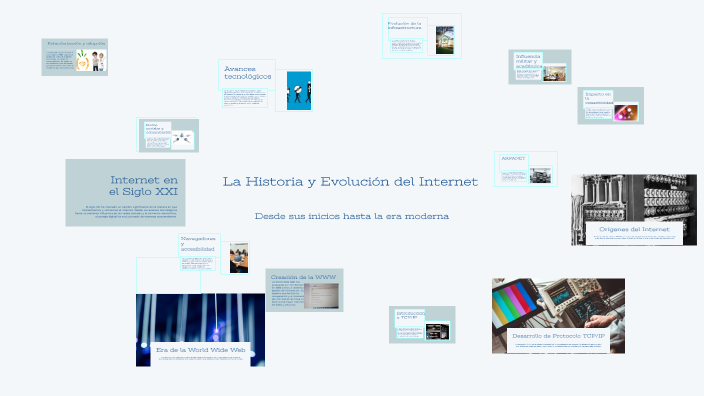
Task: Click the blue fiber-optic lights image
Action: click(x=200, y=319)
